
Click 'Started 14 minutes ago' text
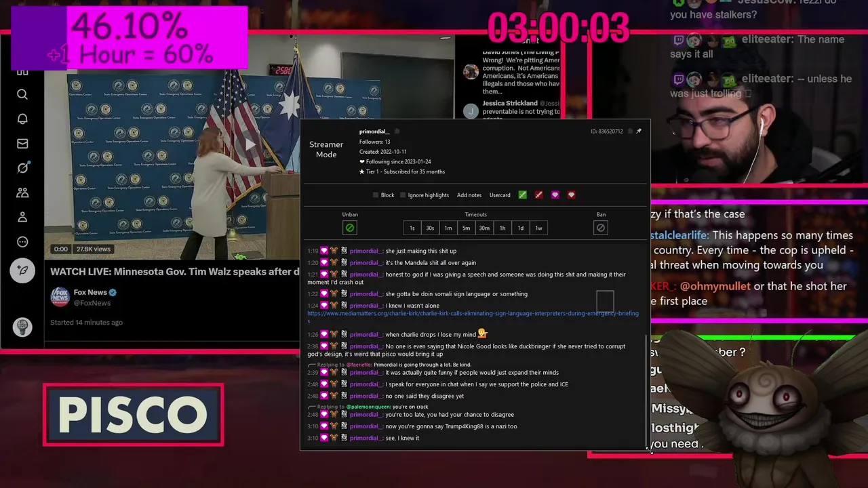[86, 323]
